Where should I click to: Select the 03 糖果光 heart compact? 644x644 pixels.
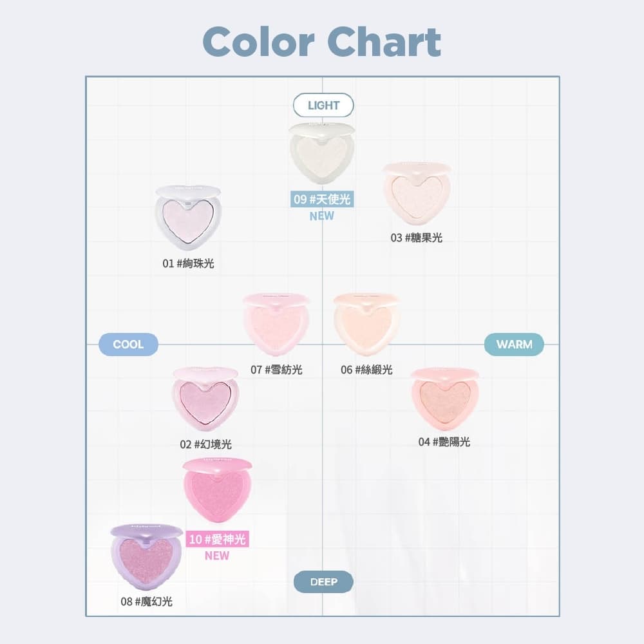click(416, 193)
